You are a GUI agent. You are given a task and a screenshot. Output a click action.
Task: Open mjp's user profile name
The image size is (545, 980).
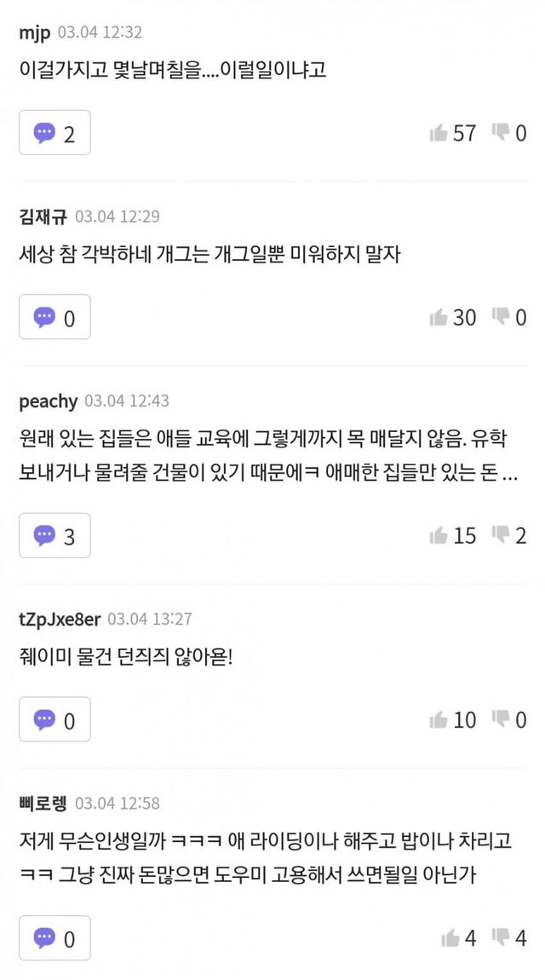(33, 32)
